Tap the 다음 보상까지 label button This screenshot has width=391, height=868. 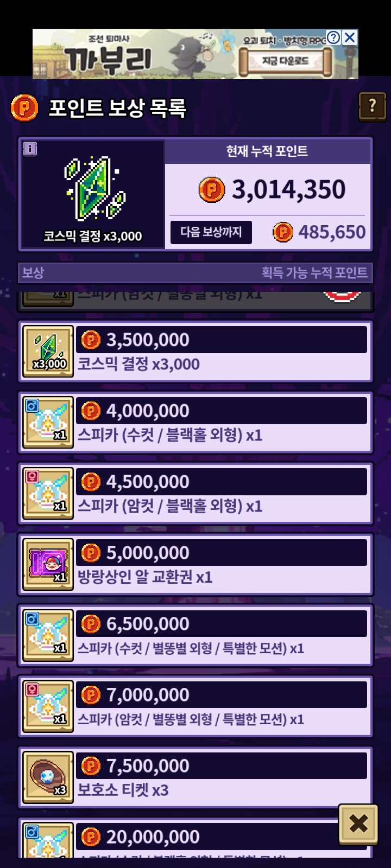(211, 232)
